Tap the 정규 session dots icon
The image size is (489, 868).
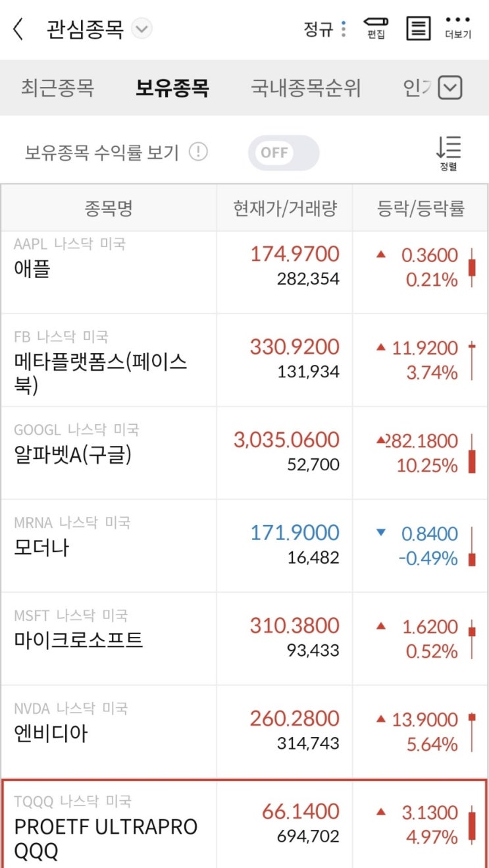tap(344, 29)
